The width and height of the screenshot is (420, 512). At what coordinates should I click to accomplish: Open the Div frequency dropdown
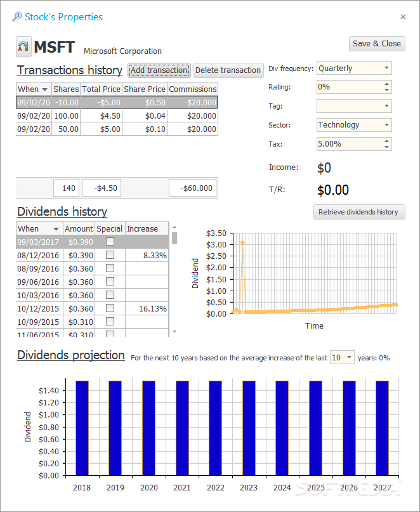(386, 69)
